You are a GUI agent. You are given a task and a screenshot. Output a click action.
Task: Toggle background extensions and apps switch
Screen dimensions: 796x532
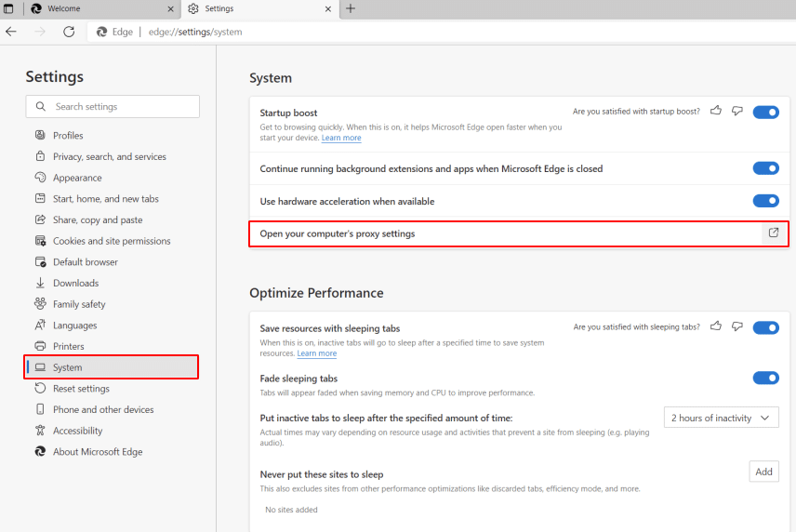765,168
